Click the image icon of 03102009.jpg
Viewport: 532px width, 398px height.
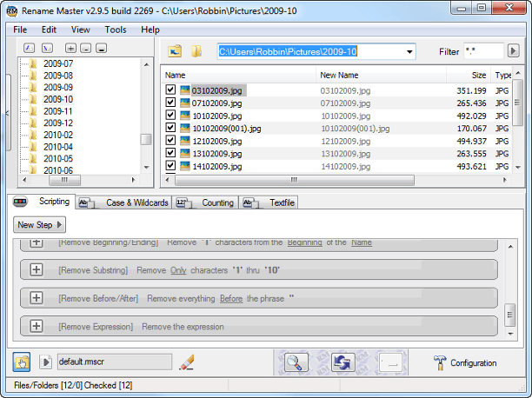pos(185,90)
